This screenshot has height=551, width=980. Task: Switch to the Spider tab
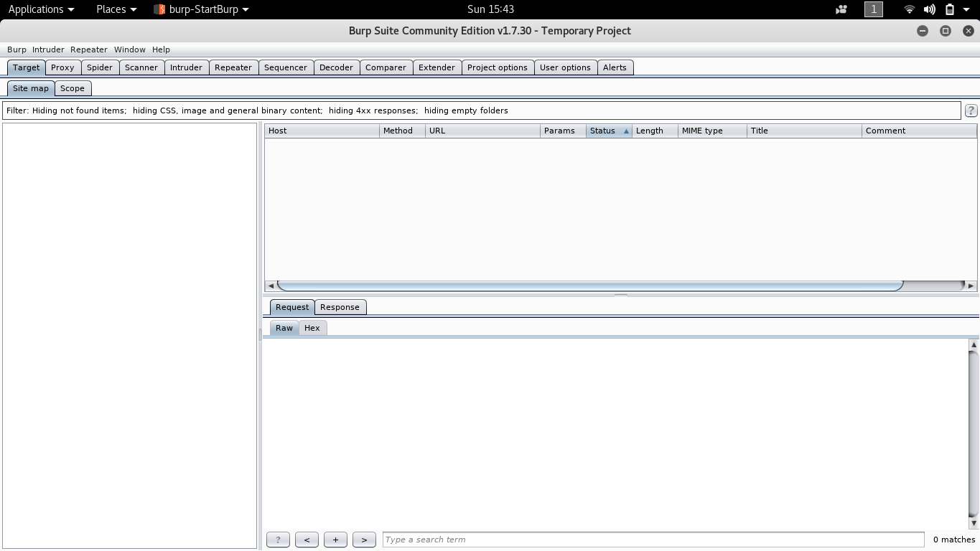pyautogui.click(x=100, y=67)
